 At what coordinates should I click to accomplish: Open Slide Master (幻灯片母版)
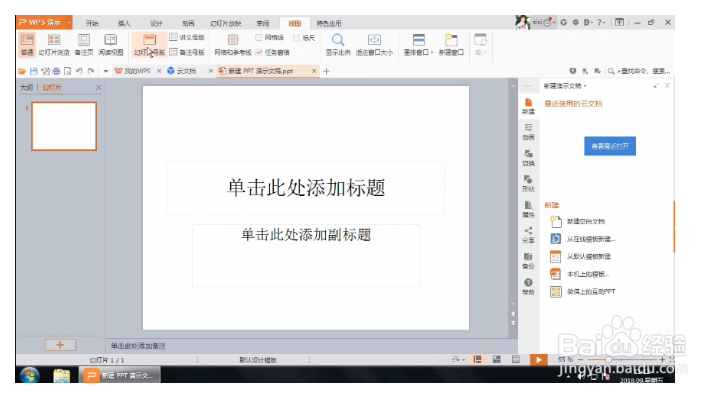(149, 45)
